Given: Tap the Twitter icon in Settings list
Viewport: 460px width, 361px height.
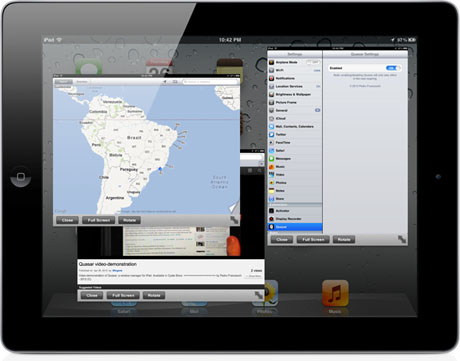Looking at the screenshot, I should [272, 134].
